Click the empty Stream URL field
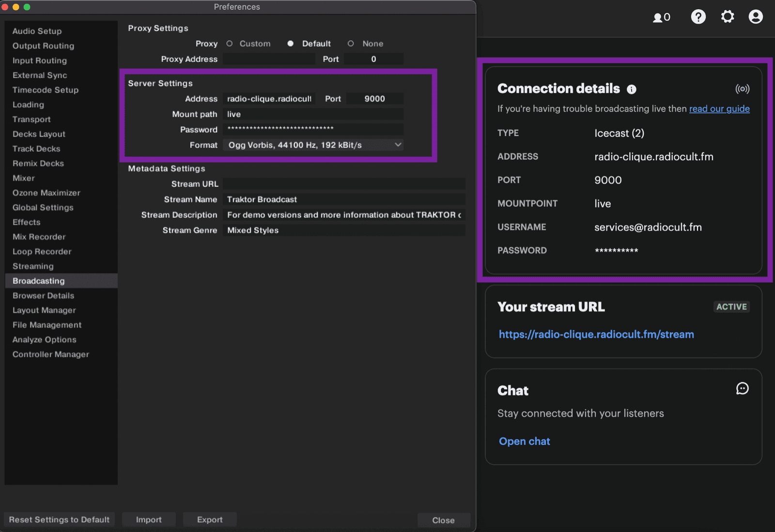The width and height of the screenshot is (775, 532). coord(344,184)
